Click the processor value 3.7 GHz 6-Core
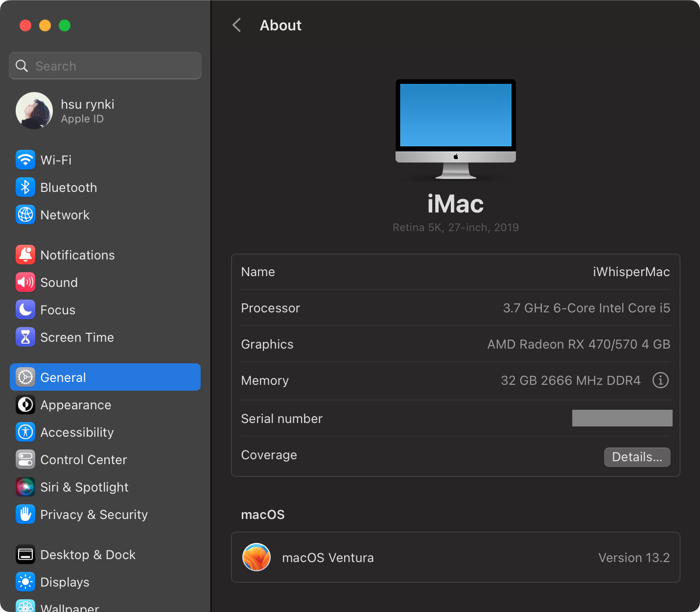The width and height of the screenshot is (700, 612). (586, 308)
